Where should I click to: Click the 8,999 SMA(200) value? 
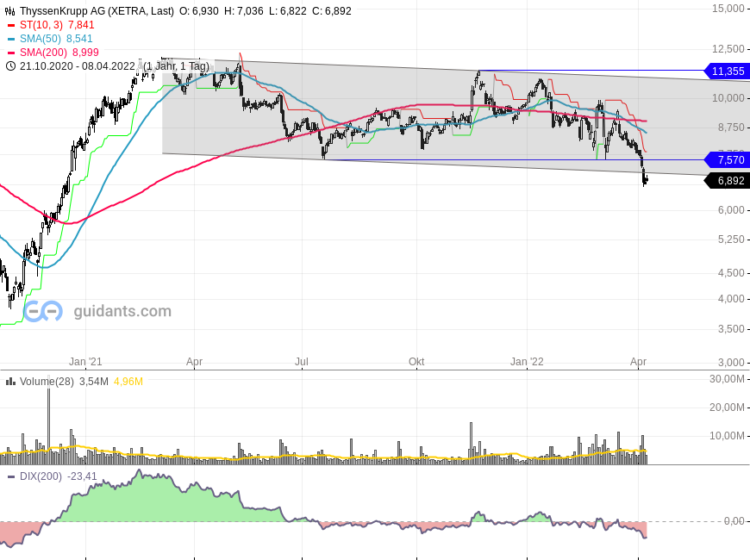(85, 53)
